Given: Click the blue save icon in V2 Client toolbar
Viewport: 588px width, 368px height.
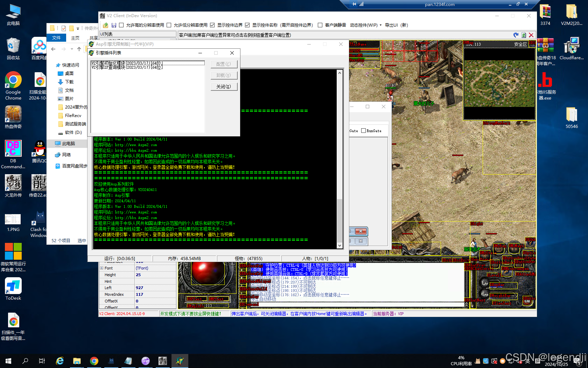Looking at the screenshot, I should (x=114, y=25).
